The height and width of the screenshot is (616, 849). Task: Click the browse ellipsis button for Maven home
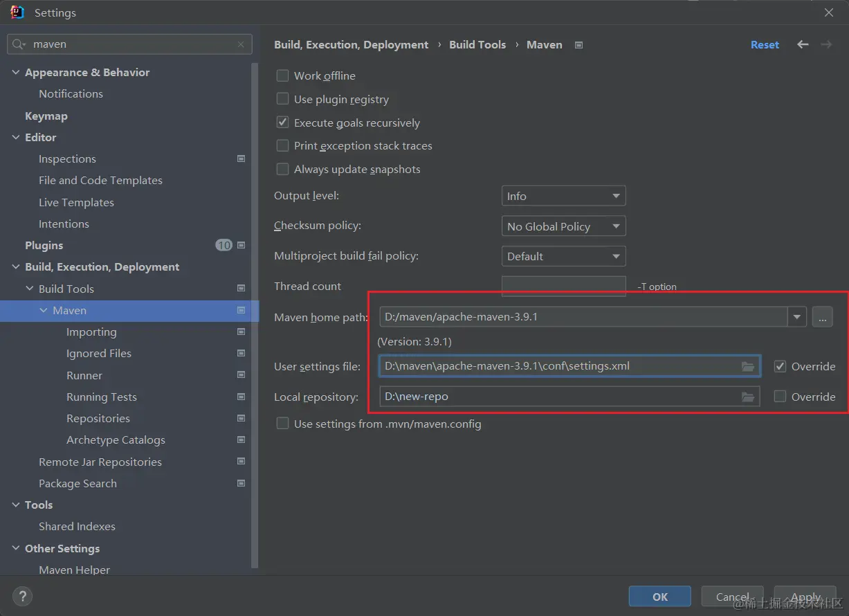pyautogui.click(x=822, y=317)
